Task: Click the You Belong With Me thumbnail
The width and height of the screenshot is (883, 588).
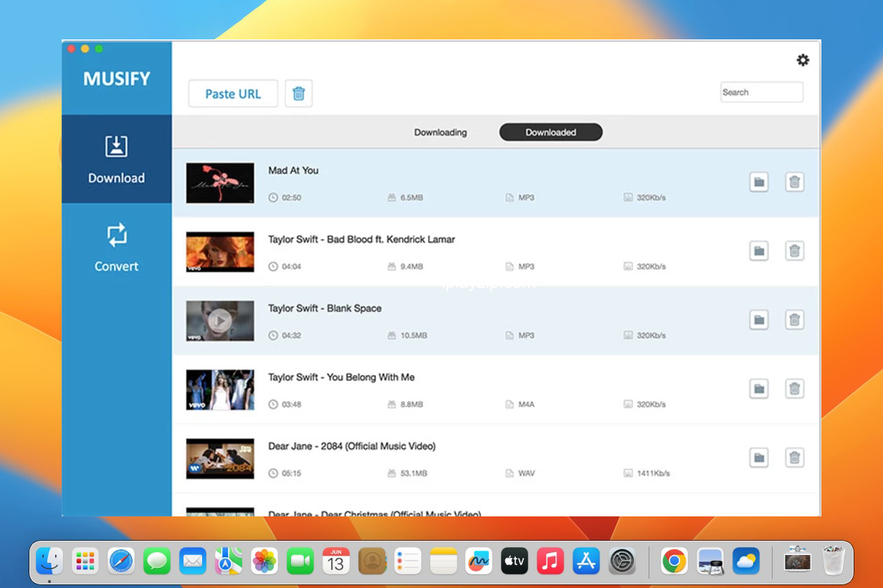Action: coord(220,390)
